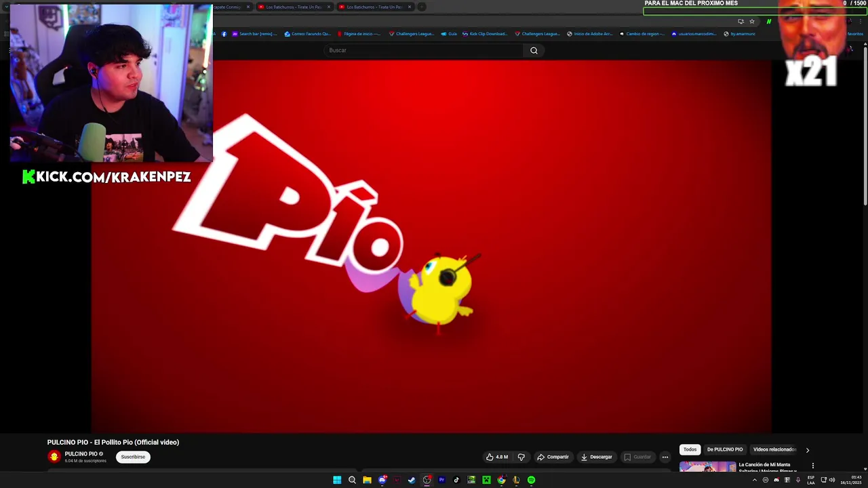The height and width of the screenshot is (488, 868).
Task: Expand hidden system tray icons
Action: [754, 480]
